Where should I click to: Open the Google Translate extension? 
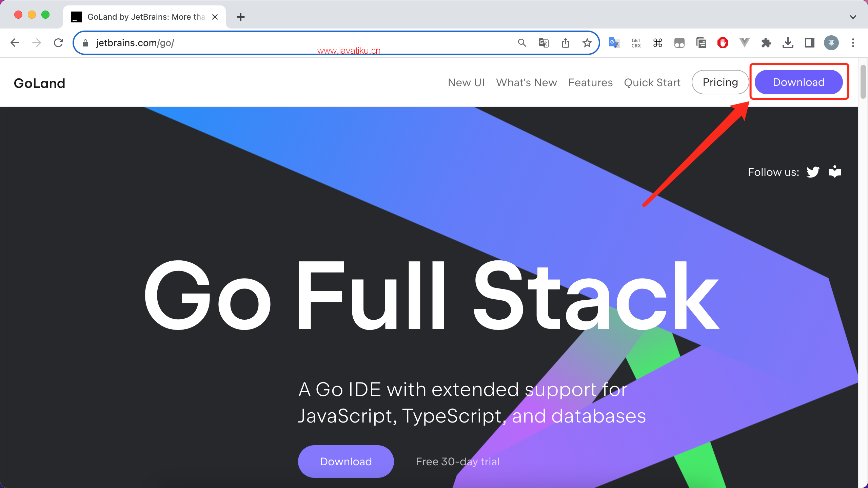point(614,43)
